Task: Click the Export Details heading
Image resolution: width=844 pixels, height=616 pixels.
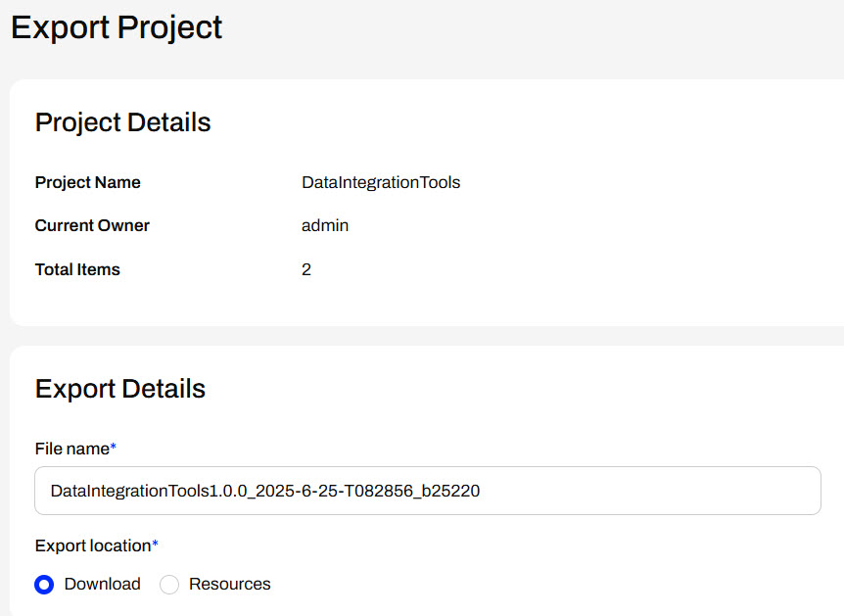Action: pos(120,389)
